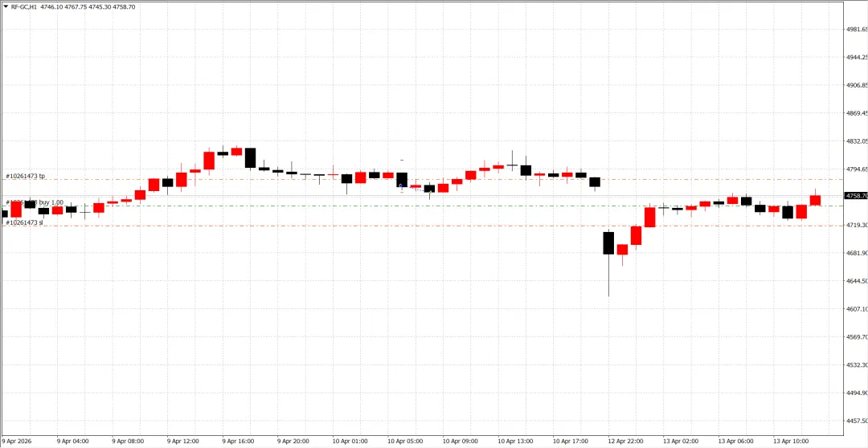The width and height of the screenshot is (868, 448).
Task: Click the 10 Apr 17:00 time label
Action: pos(570,442)
